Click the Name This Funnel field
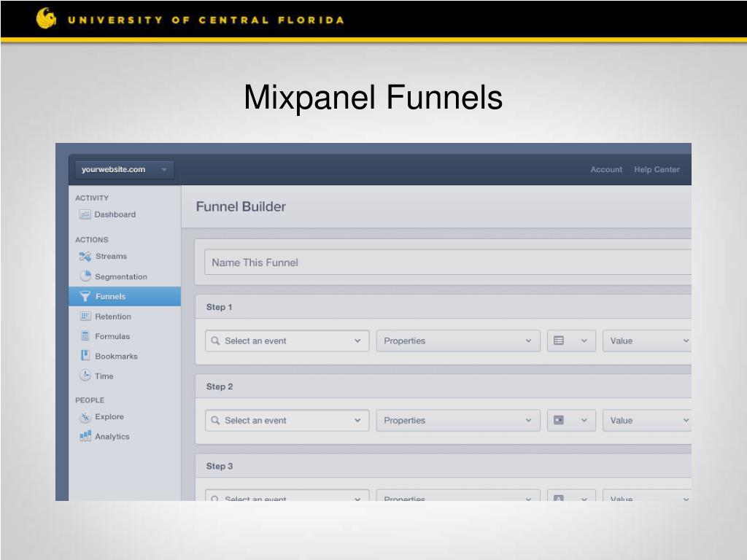 click(448, 262)
